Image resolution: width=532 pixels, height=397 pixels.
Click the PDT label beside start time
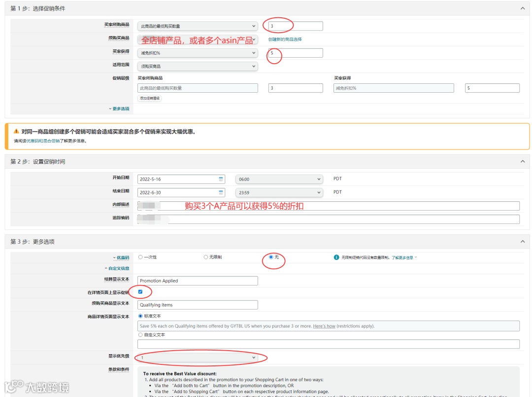pos(337,179)
